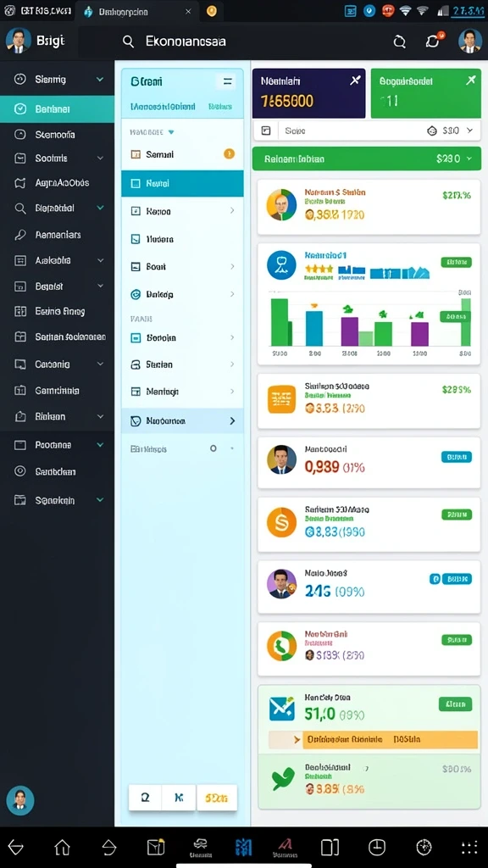Open the refresh icon in top bar

pos(399,42)
